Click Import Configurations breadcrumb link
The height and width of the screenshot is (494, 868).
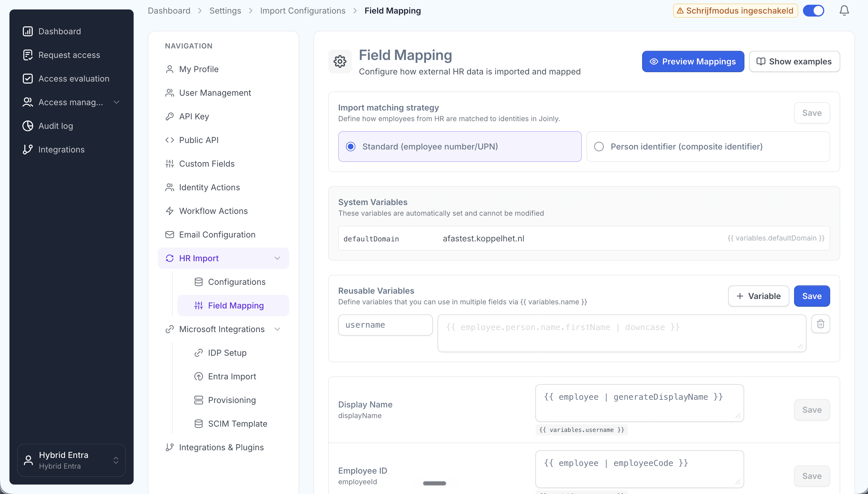[302, 11]
